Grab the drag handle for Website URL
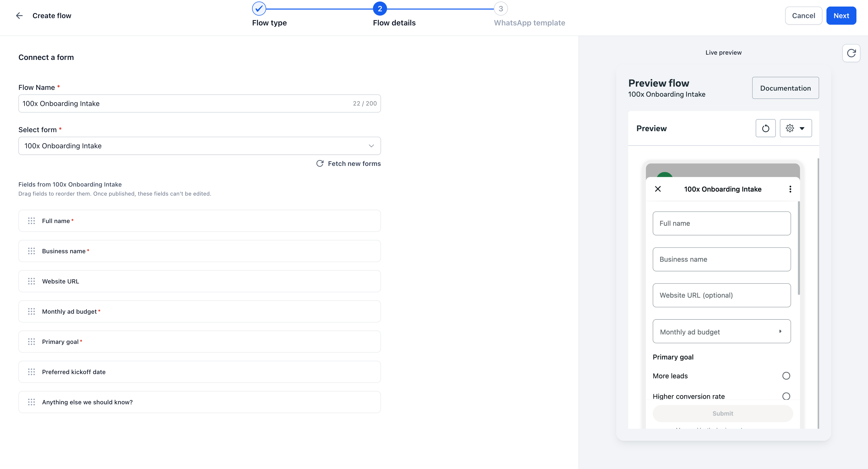The image size is (868, 469). tap(31, 281)
